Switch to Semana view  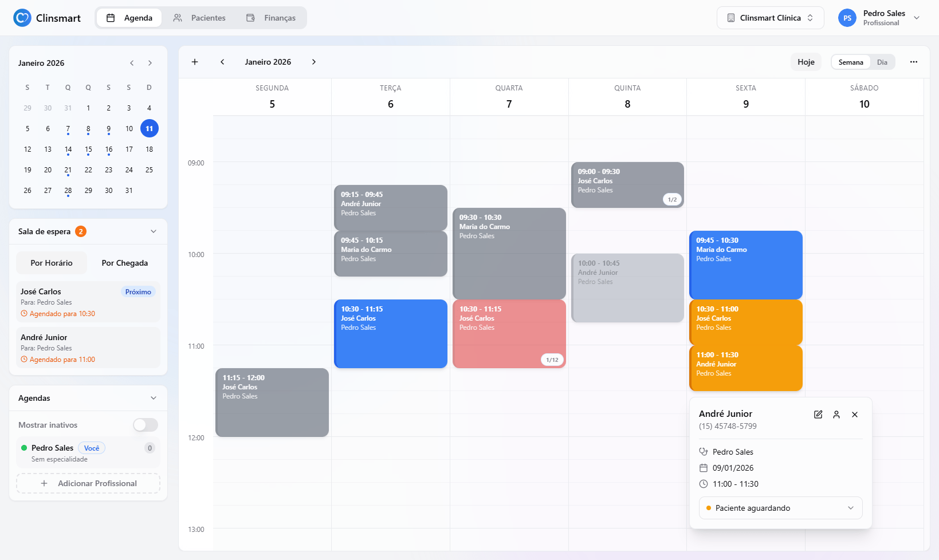pyautogui.click(x=851, y=62)
